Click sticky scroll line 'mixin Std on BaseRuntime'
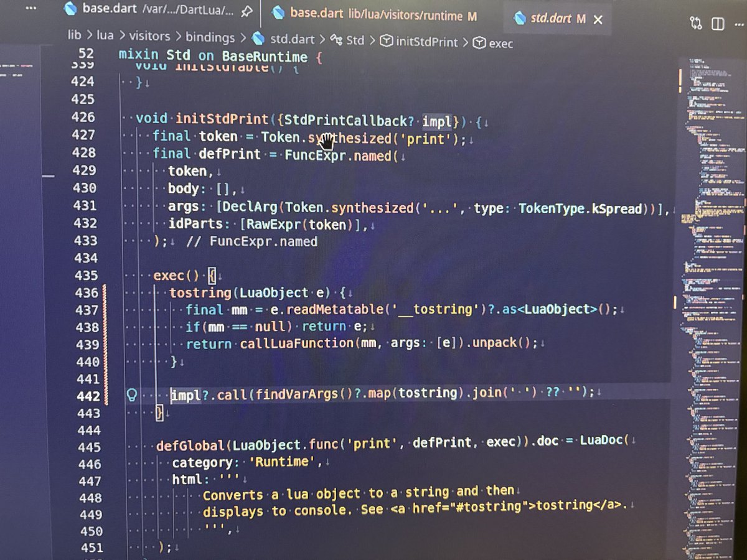The height and width of the screenshot is (560, 747). (x=221, y=57)
